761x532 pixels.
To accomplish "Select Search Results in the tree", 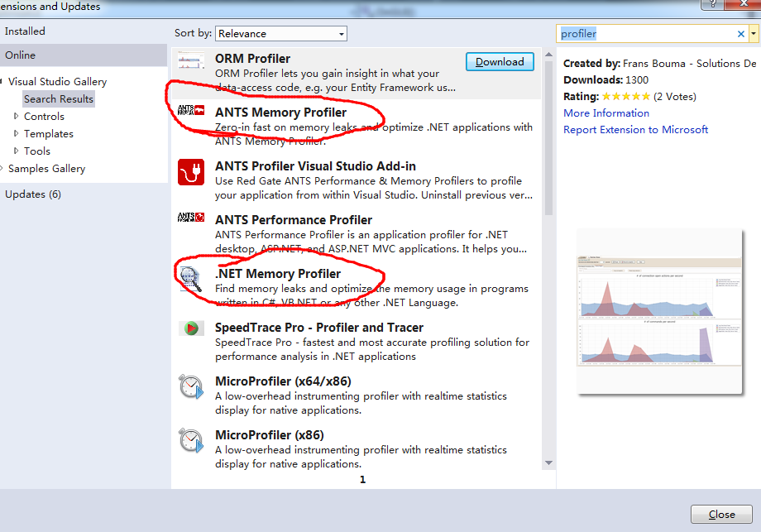I will pos(58,99).
